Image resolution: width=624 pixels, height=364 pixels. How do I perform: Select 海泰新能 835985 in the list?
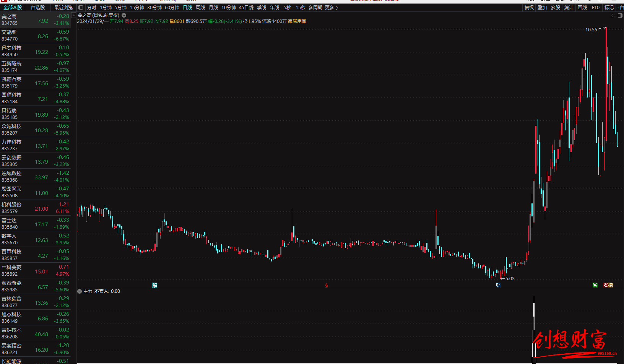(35, 286)
